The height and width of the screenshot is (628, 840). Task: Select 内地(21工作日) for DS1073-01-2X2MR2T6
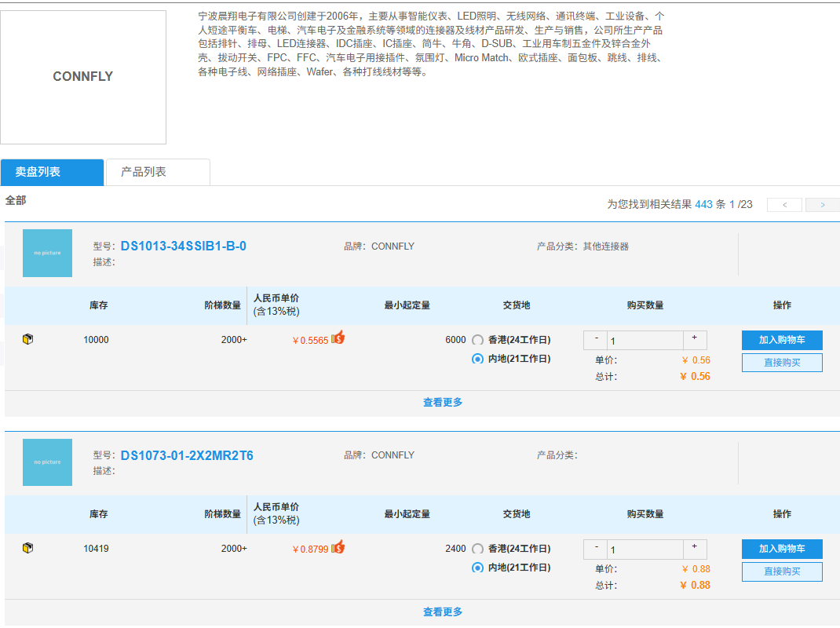(x=477, y=568)
